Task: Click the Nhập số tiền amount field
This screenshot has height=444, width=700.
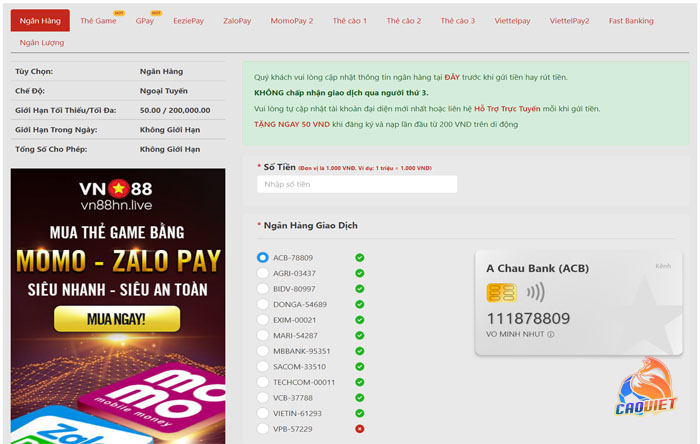Action: 357,184
